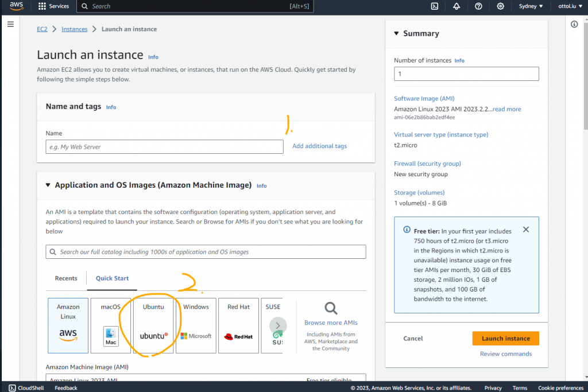Show more AMI tiles with the arrow button
The width and height of the screenshot is (588, 392).
click(x=278, y=325)
